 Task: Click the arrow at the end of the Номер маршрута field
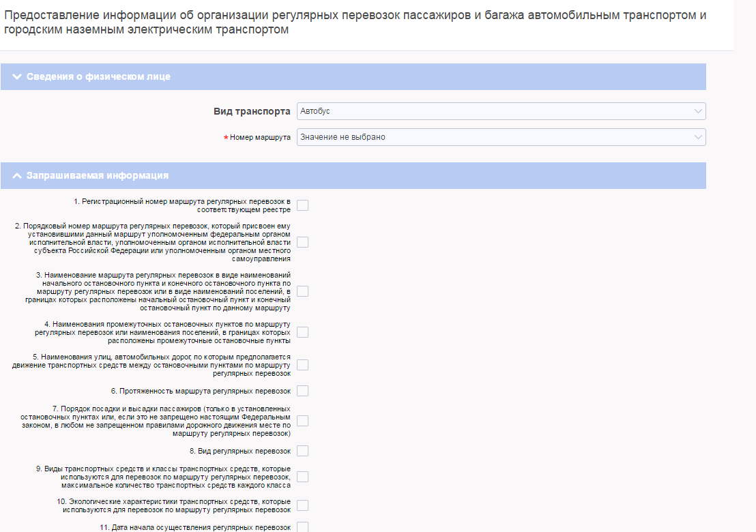click(x=697, y=137)
